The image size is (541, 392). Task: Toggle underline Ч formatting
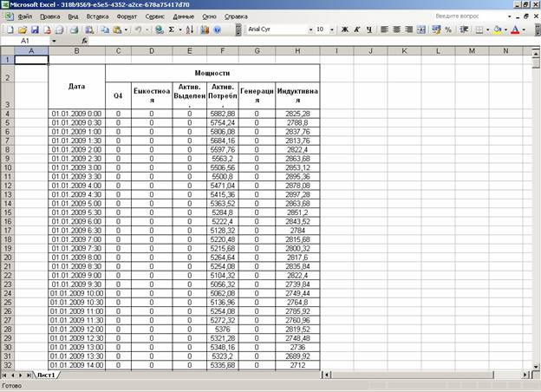point(369,29)
